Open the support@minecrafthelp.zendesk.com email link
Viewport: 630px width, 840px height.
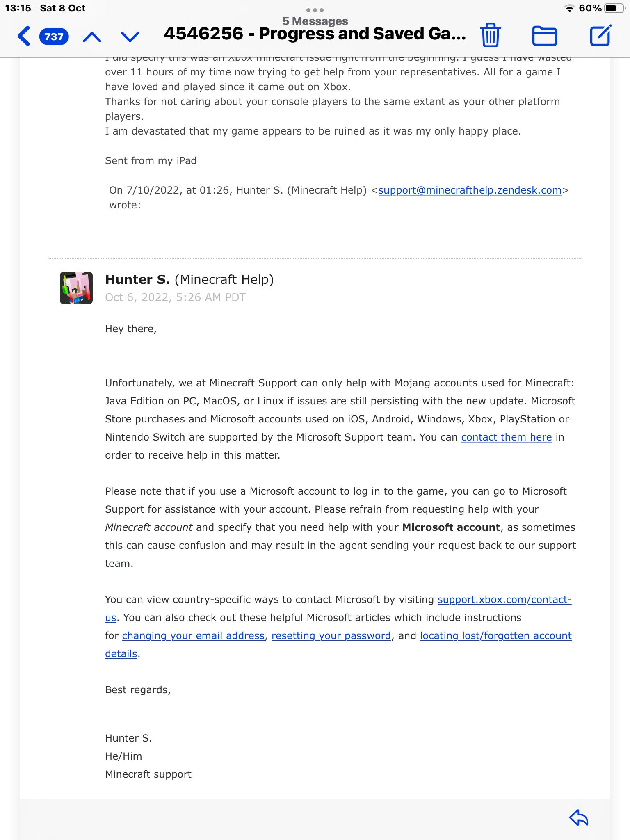point(470,190)
